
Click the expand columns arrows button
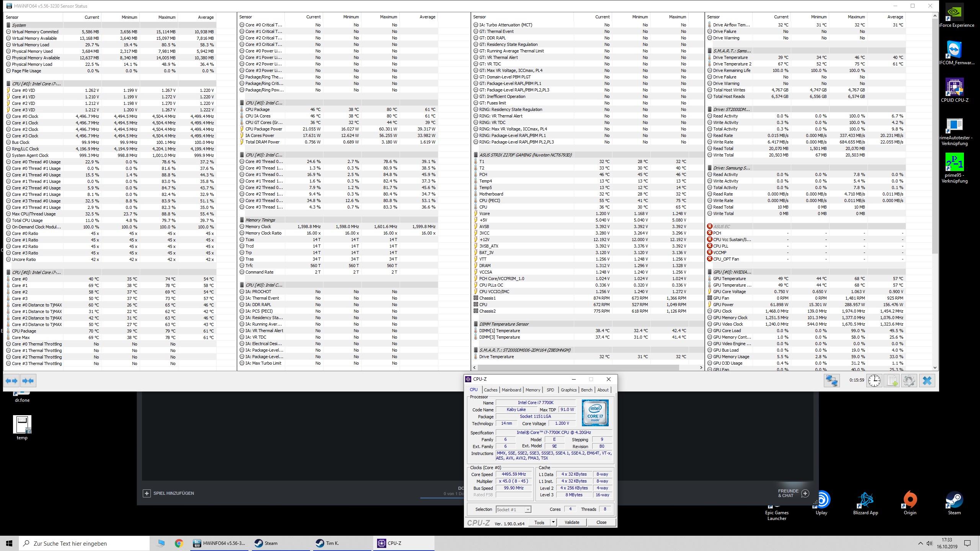click(11, 381)
